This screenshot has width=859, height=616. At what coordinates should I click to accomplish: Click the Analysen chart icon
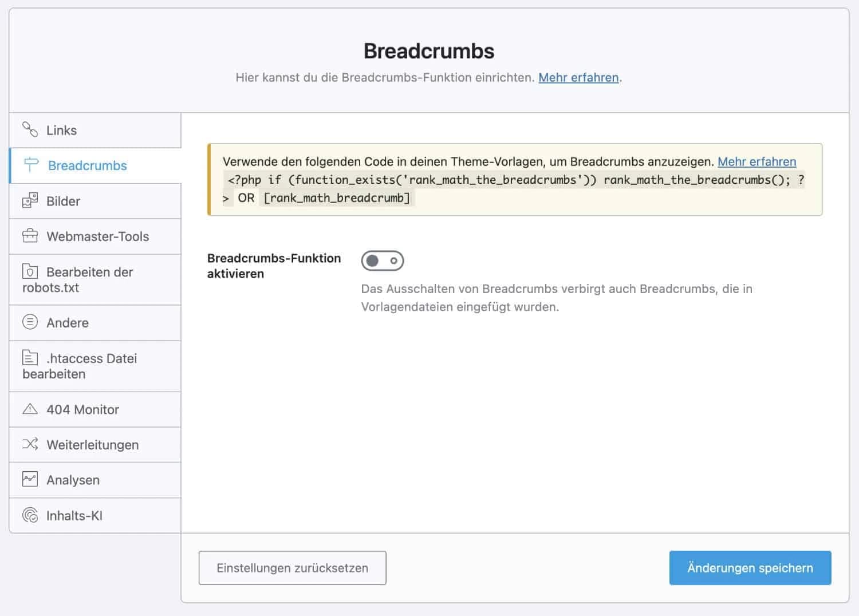30,479
